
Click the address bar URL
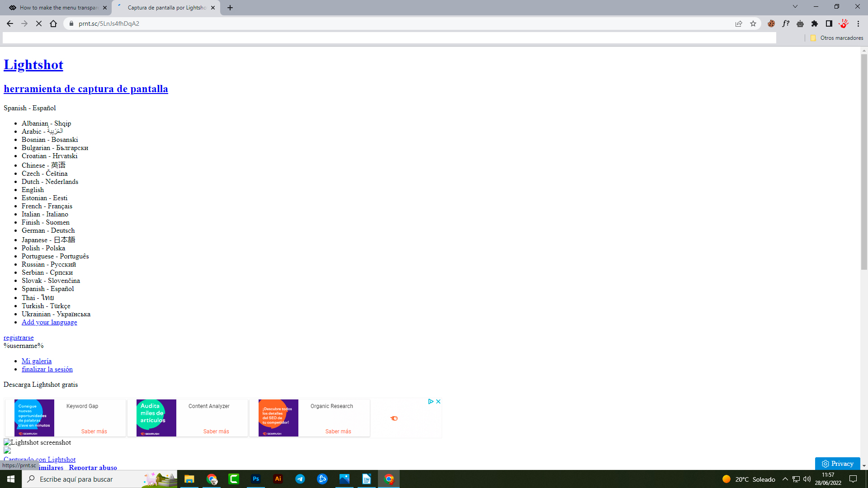[x=109, y=23]
